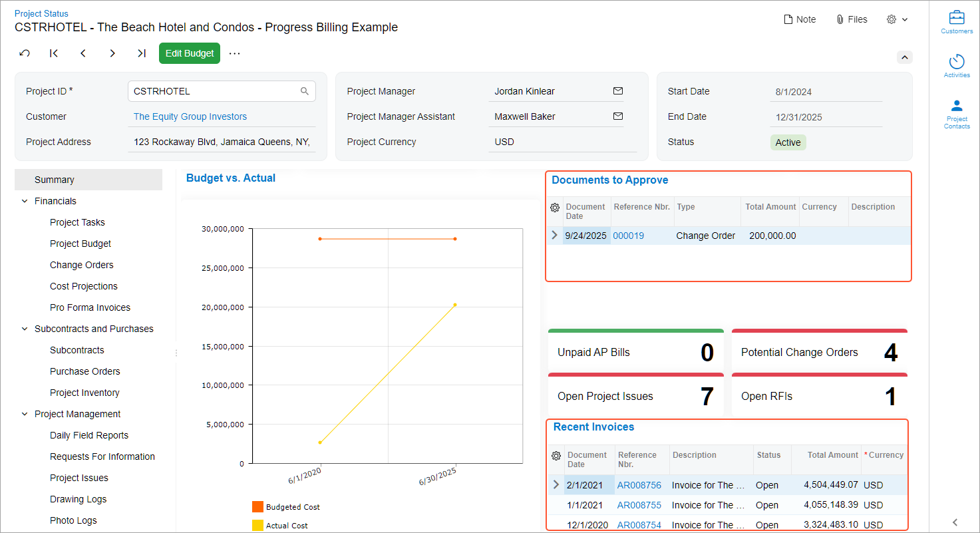Screen dimensions: 980x533
Task: Open invoice AR008756 reference link
Action: pyautogui.click(x=639, y=485)
